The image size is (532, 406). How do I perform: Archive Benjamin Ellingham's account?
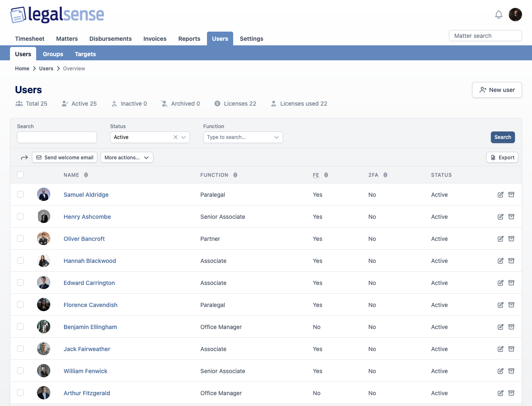coord(511,327)
